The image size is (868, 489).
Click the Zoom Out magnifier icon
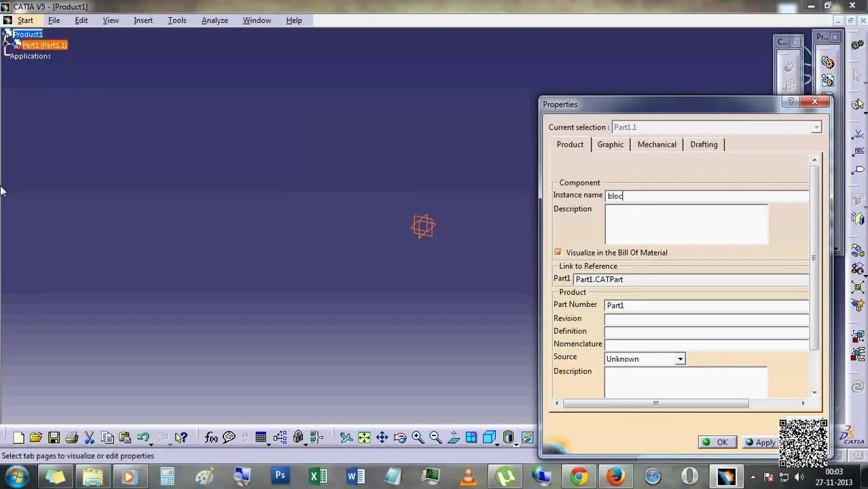click(435, 438)
